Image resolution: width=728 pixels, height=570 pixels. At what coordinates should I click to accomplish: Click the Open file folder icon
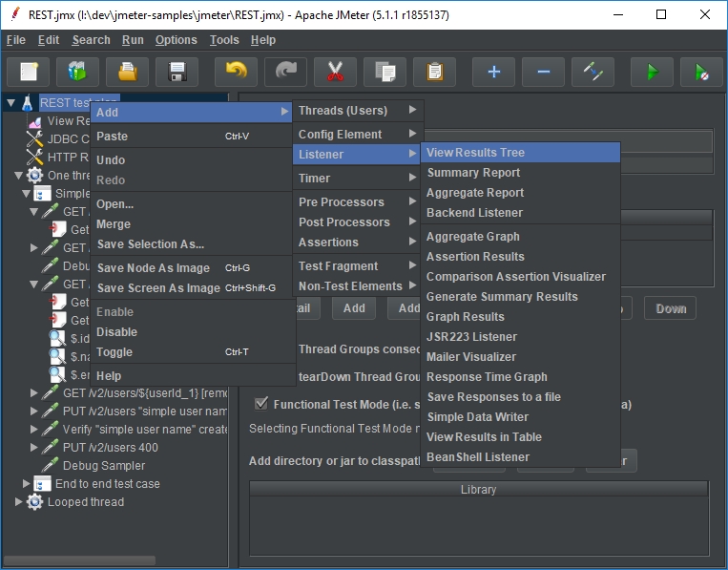(127, 72)
